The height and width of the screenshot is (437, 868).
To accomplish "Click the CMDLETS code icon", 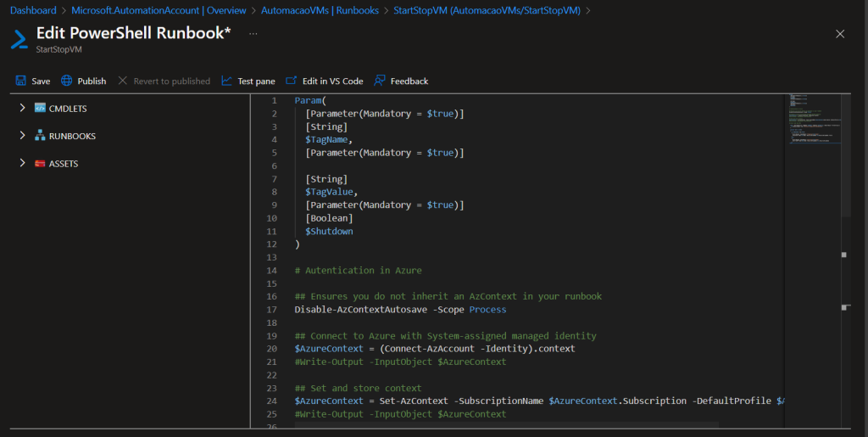I will pos(40,109).
